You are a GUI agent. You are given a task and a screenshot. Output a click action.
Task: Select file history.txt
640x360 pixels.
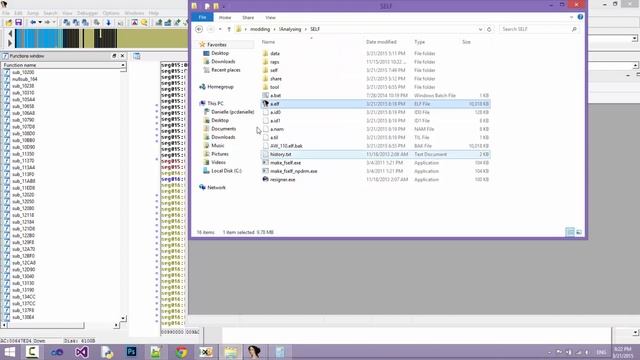pos(376,154)
